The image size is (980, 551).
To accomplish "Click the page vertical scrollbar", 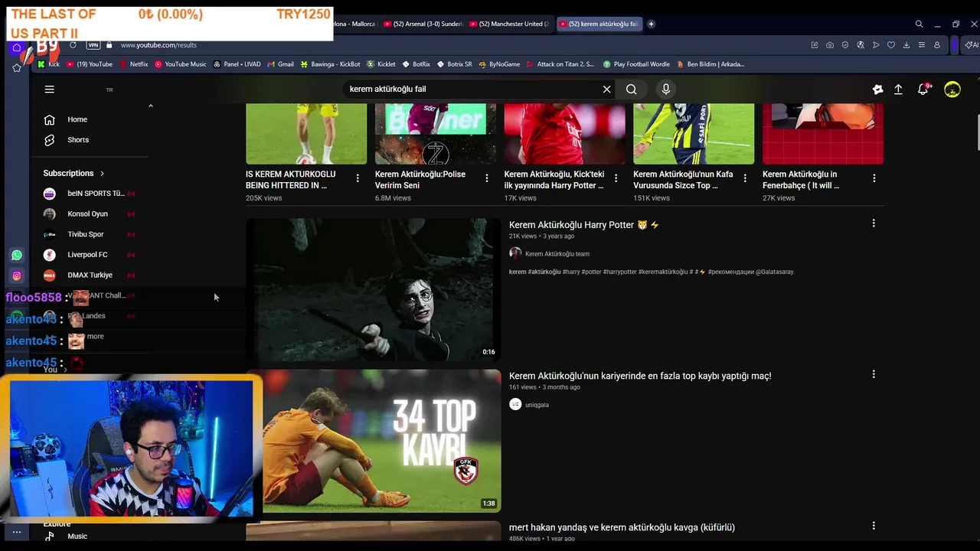I will pyautogui.click(x=977, y=132).
